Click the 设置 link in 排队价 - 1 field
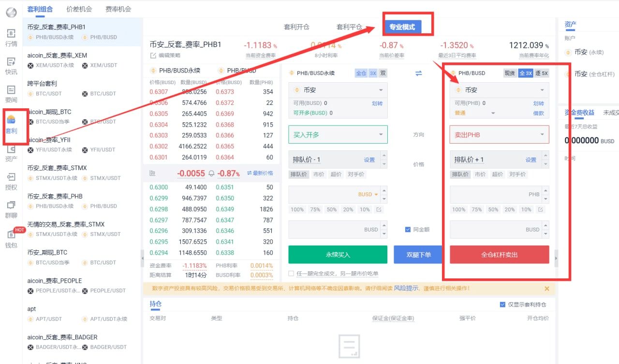The height and width of the screenshot is (364, 619). (x=369, y=160)
